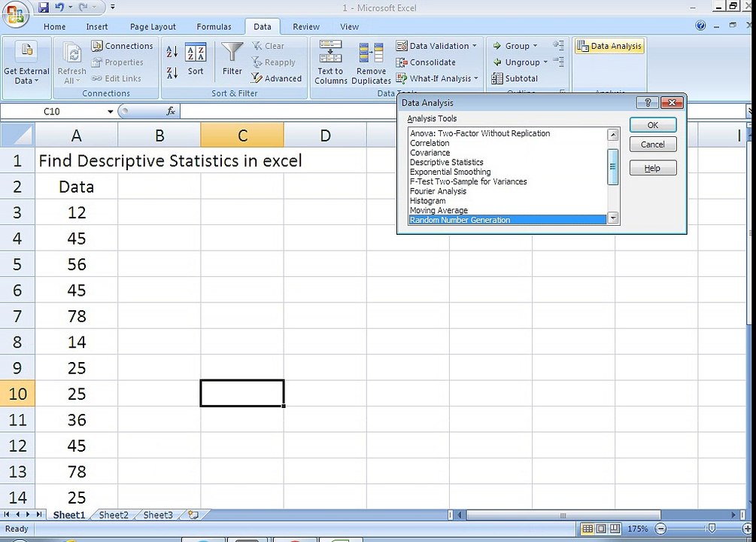Select column B header
The width and height of the screenshot is (756, 542).
159,135
